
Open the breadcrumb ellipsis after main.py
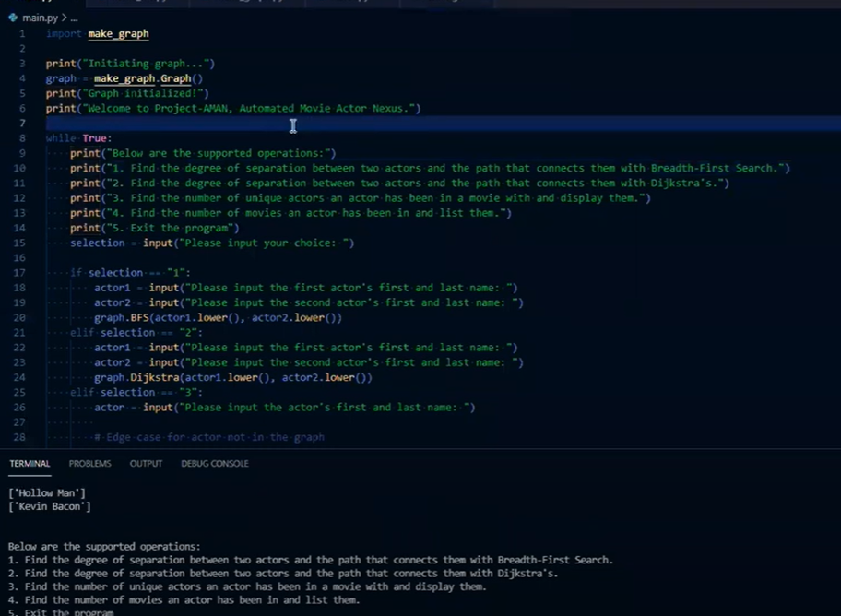click(x=74, y=18)
